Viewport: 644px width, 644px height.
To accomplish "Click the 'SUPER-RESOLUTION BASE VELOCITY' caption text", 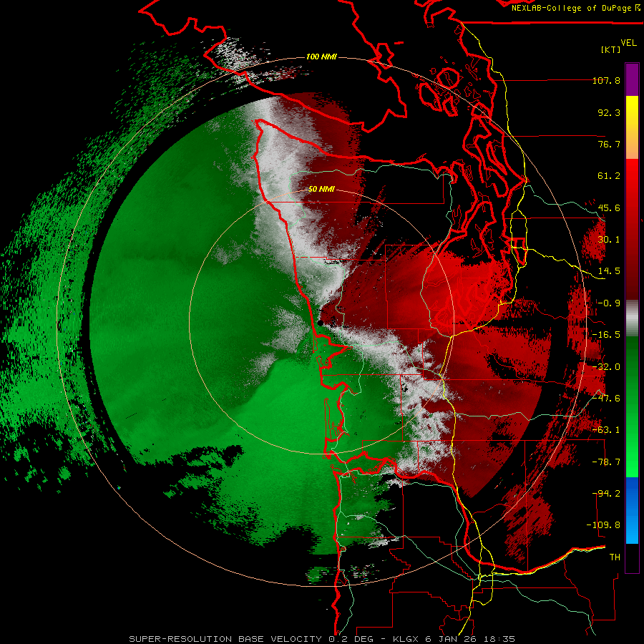I will coord(225,639).
